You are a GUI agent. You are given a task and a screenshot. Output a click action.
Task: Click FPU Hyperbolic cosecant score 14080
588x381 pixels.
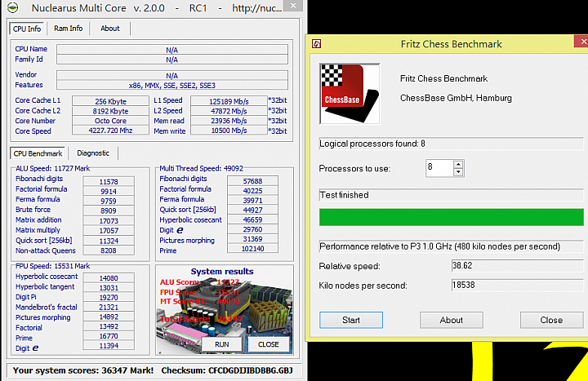pos(109,278)
